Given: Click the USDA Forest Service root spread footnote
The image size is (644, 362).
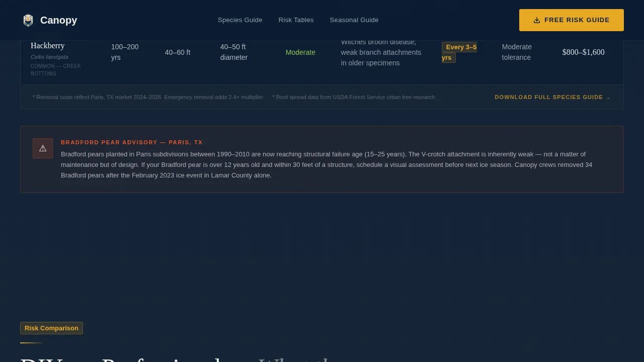Looking at the screenshot, I should click(354, 97).
